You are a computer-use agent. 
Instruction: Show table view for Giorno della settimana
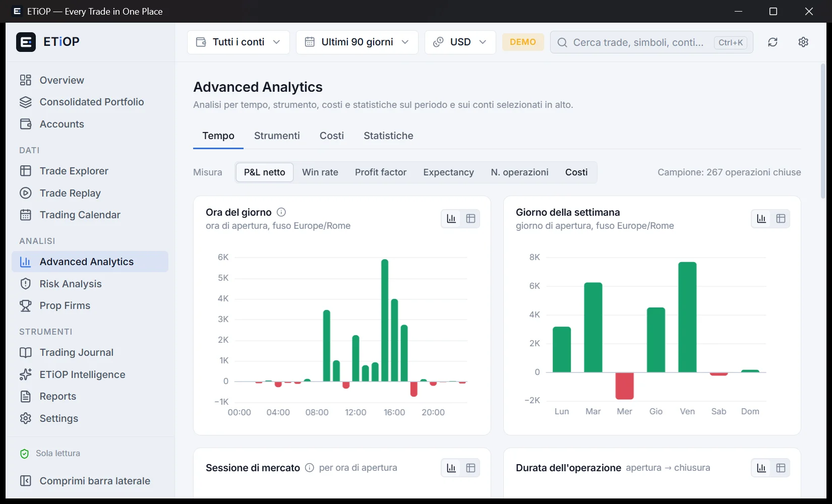click(x=781, y=219)
